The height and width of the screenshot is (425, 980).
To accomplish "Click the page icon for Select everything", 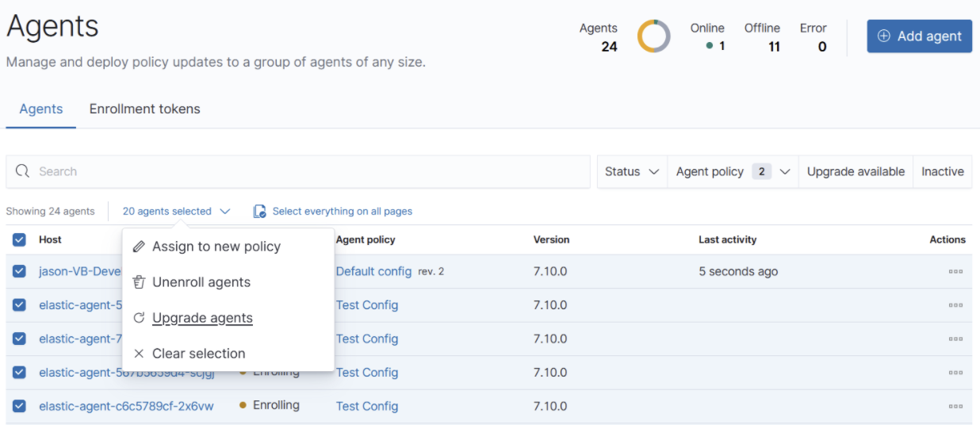I will 259,212.
